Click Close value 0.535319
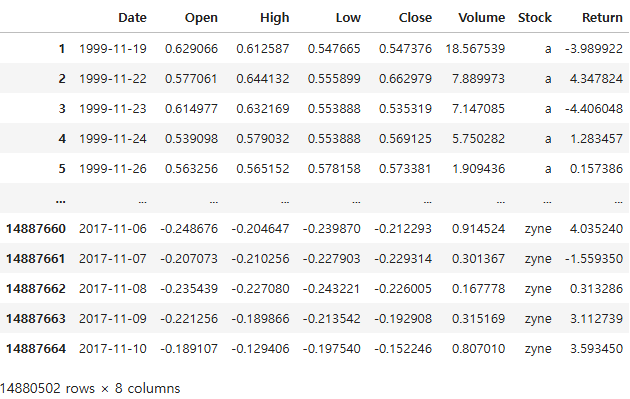630x399 pixels. pyautogui.click(x=405, y=109)
